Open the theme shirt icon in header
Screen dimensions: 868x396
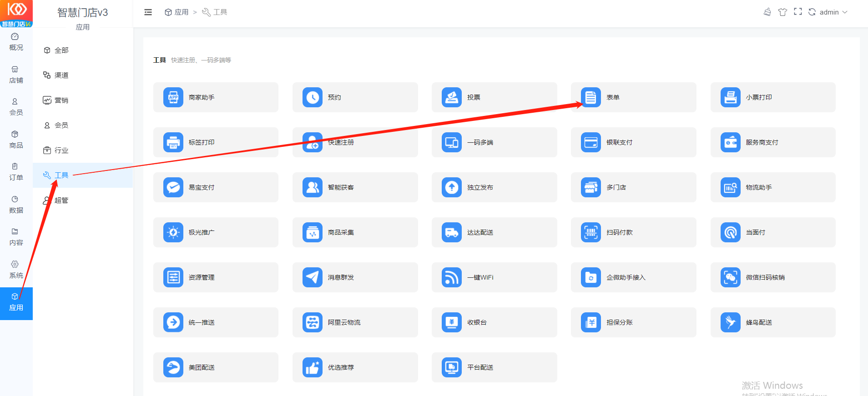tap(782, 12)
